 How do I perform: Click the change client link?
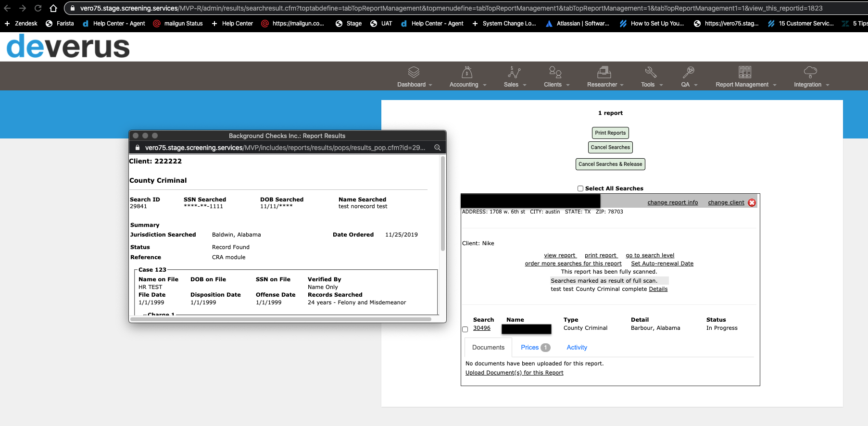726,202
